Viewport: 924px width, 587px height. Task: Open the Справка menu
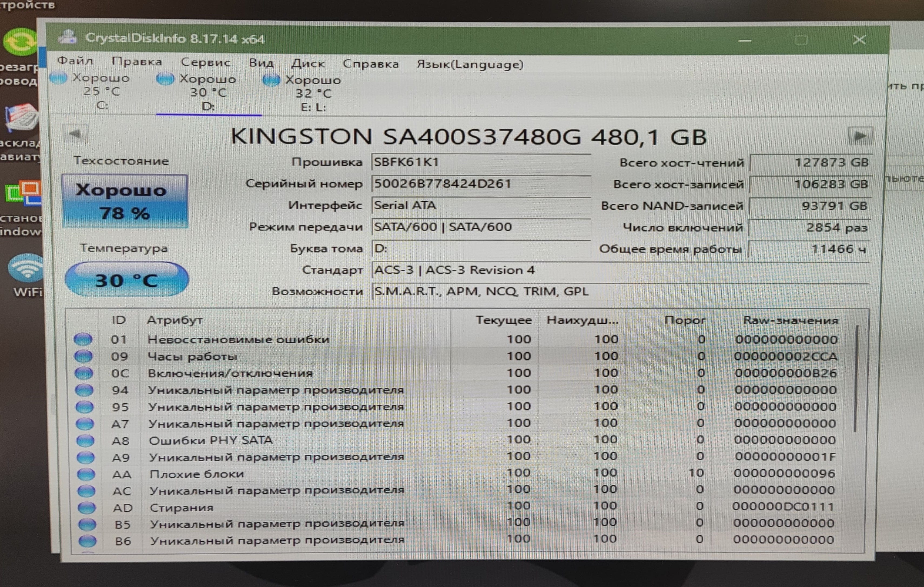[x=371, y=64]
